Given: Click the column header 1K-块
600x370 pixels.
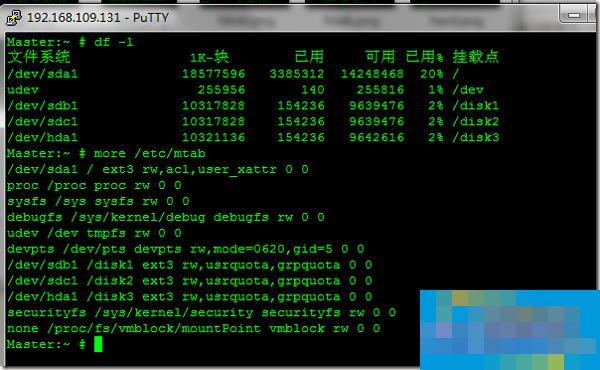Looking at the screenshot, I should click(x=209, y=57).
